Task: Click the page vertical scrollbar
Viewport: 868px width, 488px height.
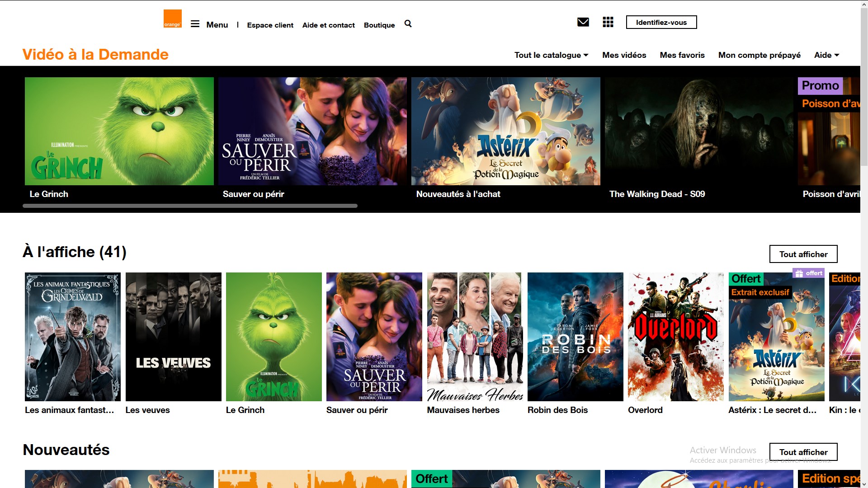Action: point(864,86)
